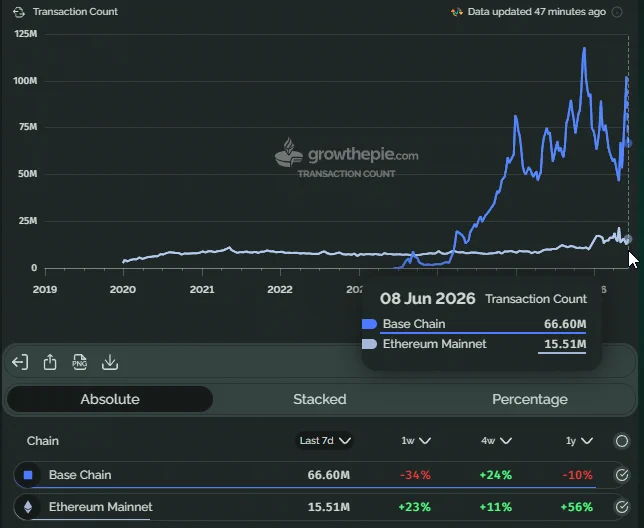Click the Ethereum Mainnet diamond logo
Viewport: 644px width, 528px height.
(x=28, y=507)
